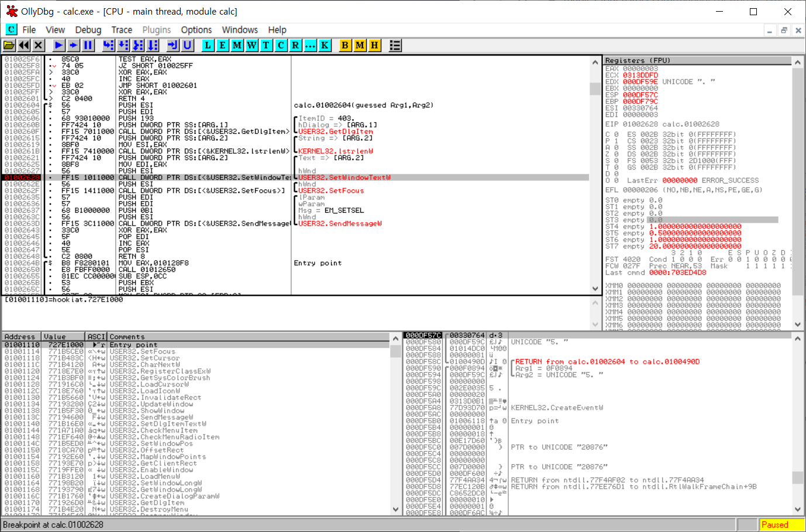Trace over toolbar icon
This screenshot has height=532, width=806.
coord(153,45)
